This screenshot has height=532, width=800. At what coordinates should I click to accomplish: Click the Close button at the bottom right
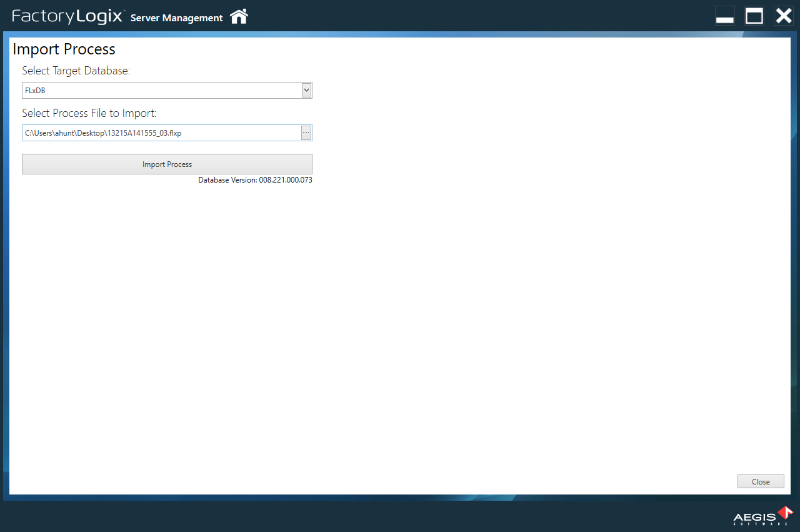761,481
